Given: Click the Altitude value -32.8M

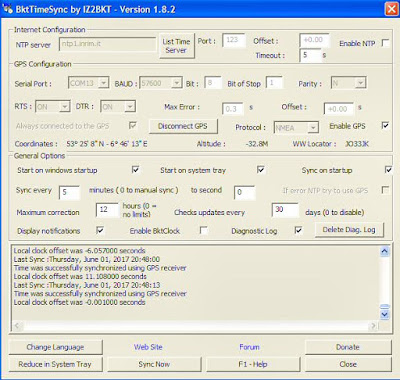Looking at the screenshot, I should [x=257, y=144].
